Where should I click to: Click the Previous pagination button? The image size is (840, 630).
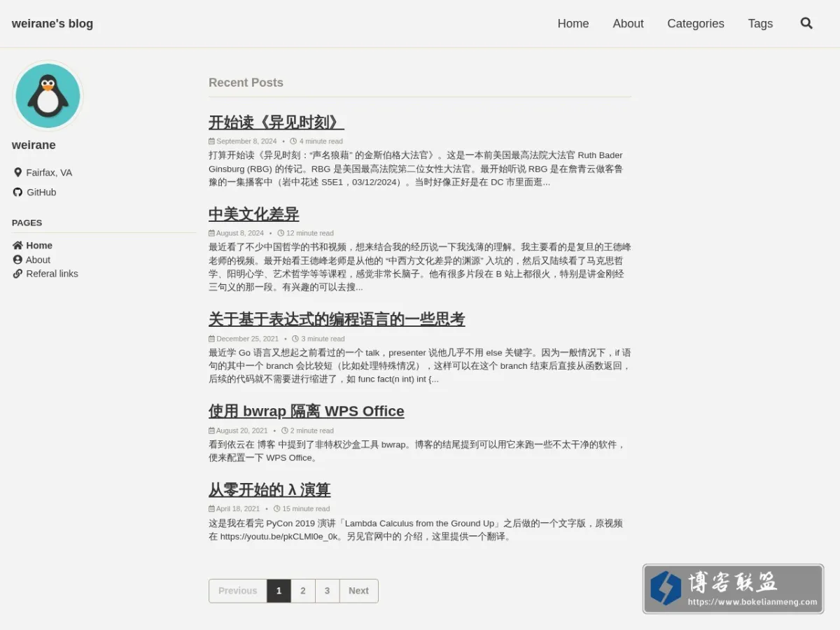(238, 591)
